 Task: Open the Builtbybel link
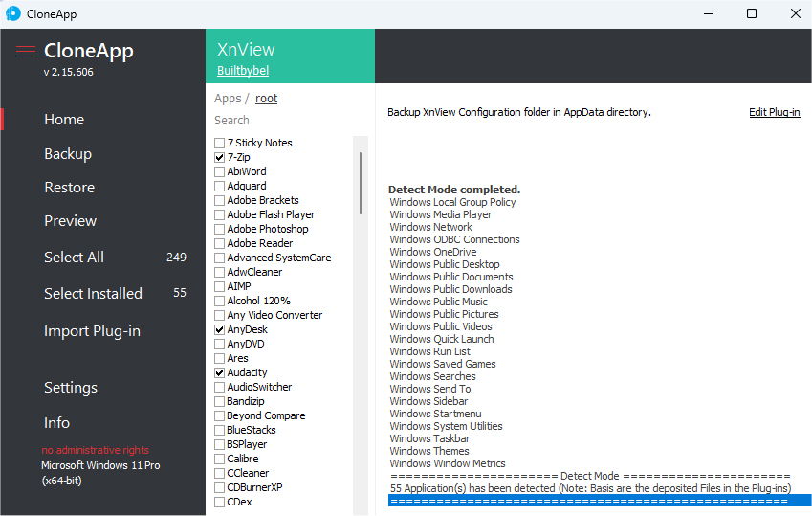(243, 71)
